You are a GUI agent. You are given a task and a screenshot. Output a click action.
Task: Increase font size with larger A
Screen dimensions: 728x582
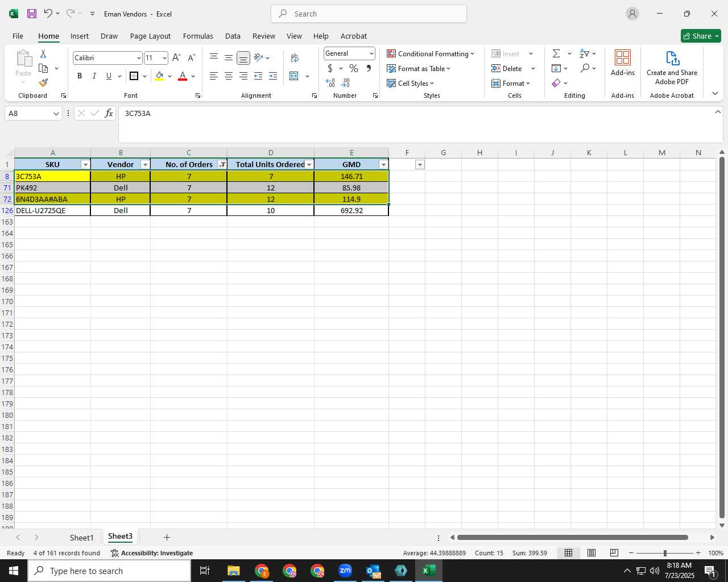(176, 58)
